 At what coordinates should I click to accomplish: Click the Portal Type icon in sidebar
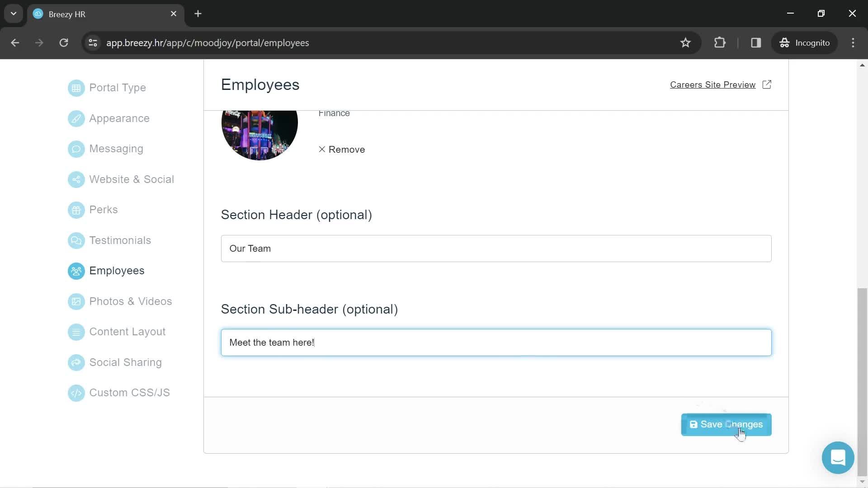pyautogui.click(x=75, y=88)
